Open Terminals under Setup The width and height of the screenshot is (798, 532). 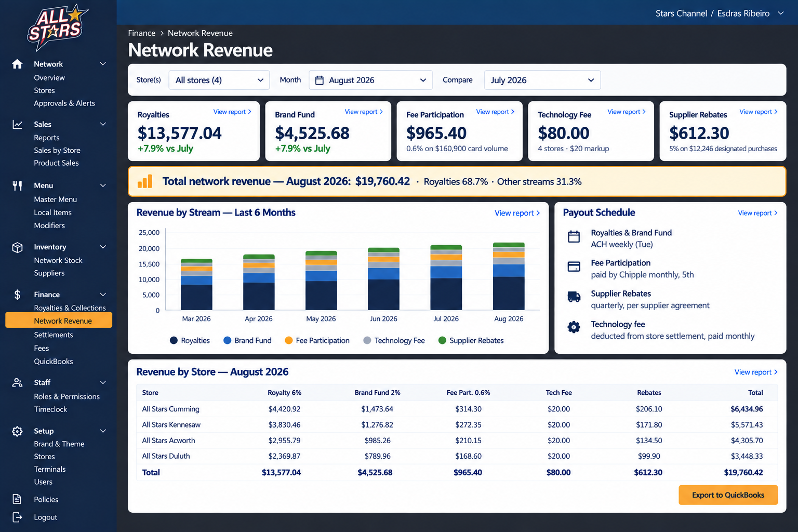click(x=50, y=469)
